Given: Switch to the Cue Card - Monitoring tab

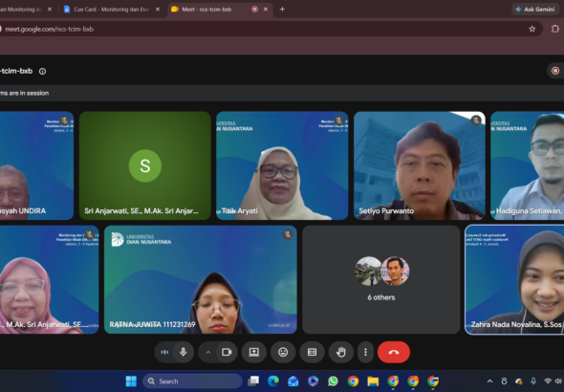Looking at the screenshot, I should (111, 10).
